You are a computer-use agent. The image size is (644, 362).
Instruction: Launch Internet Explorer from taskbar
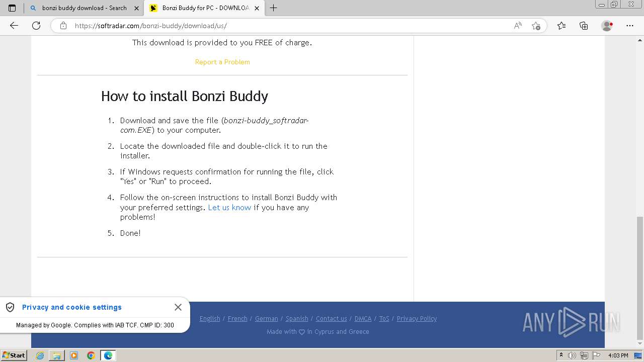click(40, 355)
